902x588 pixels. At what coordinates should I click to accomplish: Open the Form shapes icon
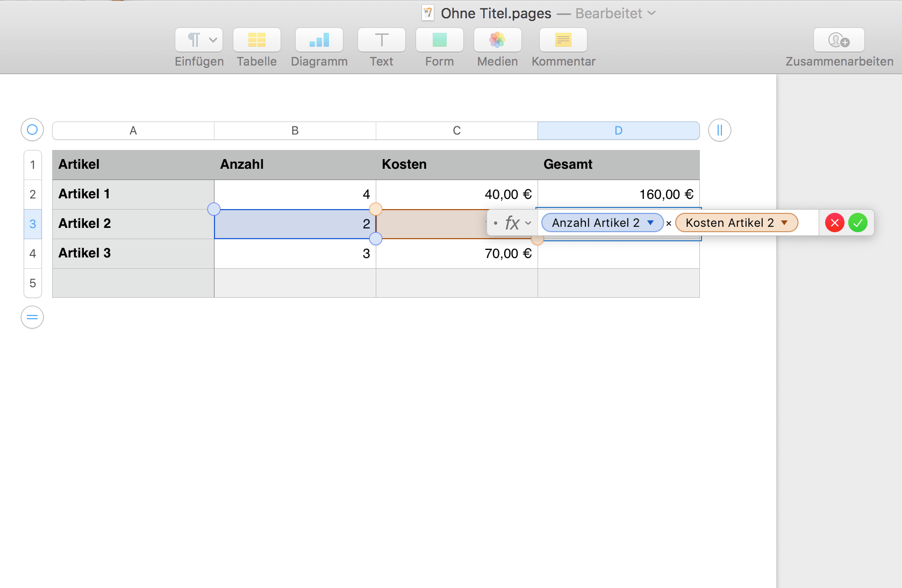point(439,40)
